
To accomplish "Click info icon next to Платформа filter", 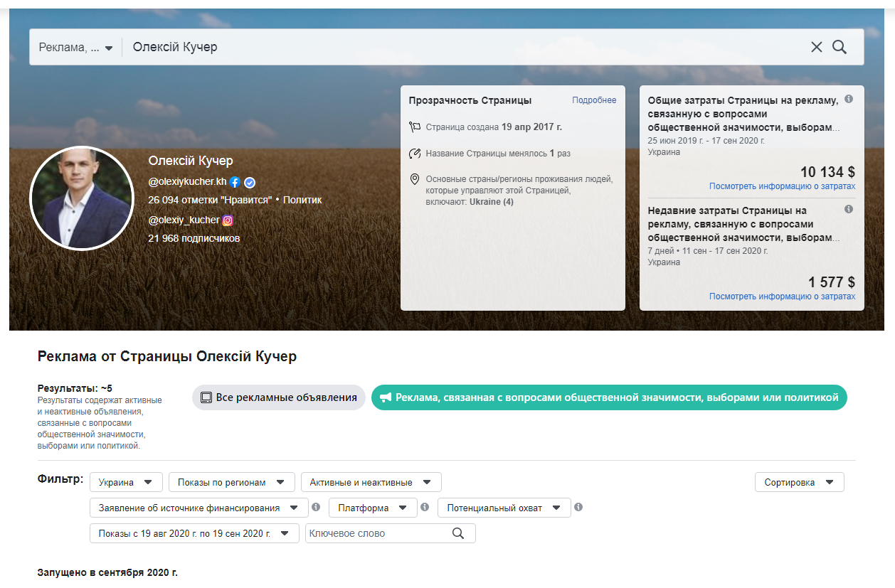I will 425,508.
